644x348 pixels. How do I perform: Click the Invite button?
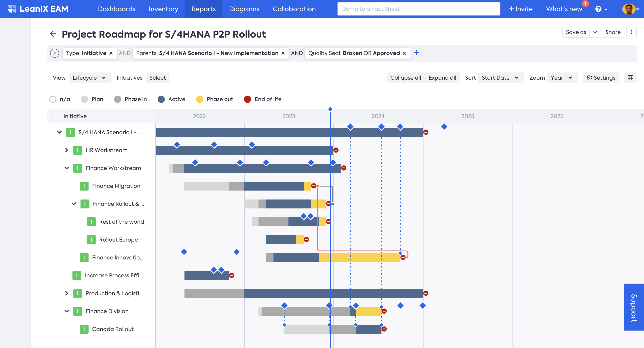click(x=521, y=9)
